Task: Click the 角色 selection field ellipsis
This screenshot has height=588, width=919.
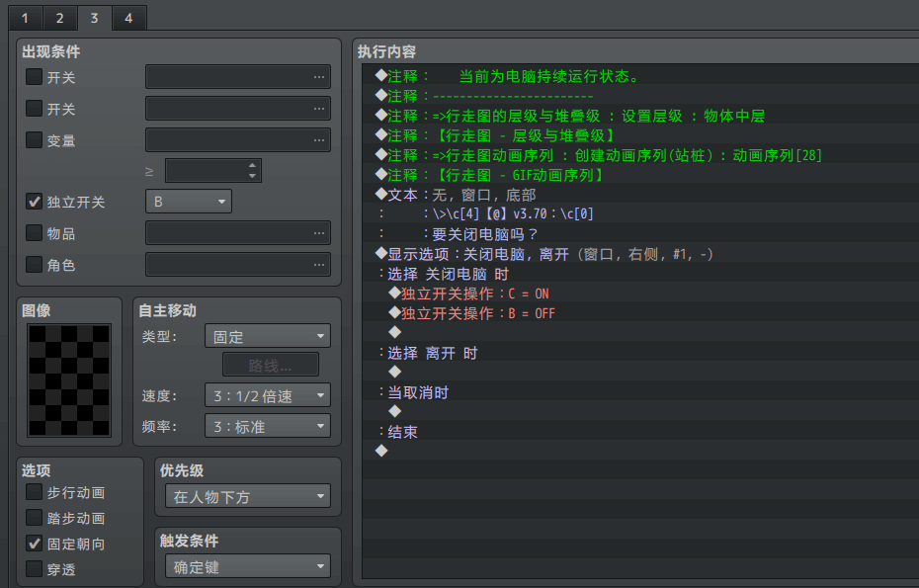Action: coord(318,265)
